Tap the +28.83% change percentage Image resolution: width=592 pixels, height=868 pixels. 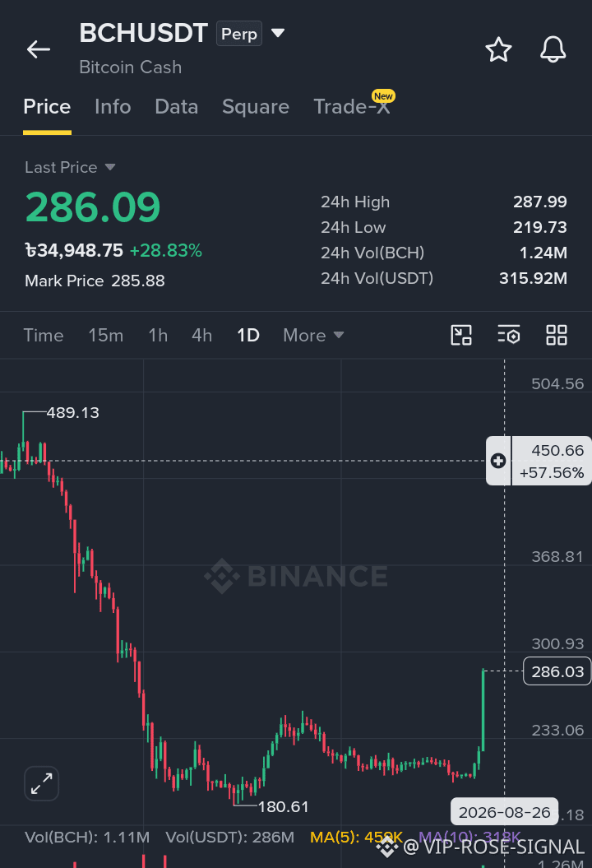click(x=166, y=250)
